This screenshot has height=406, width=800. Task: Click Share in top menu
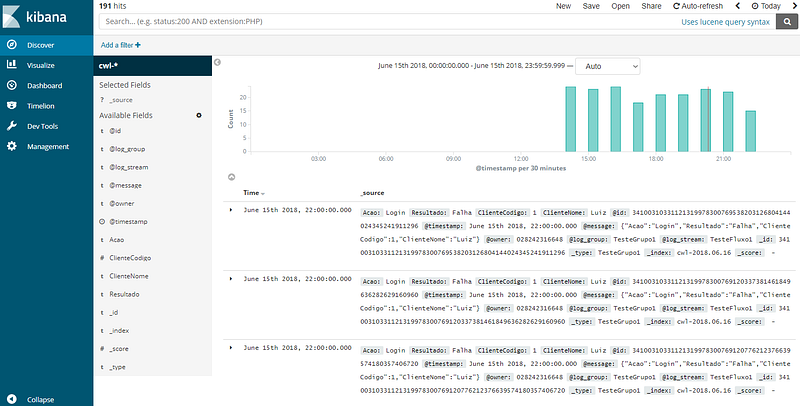[x=652, y=6]
